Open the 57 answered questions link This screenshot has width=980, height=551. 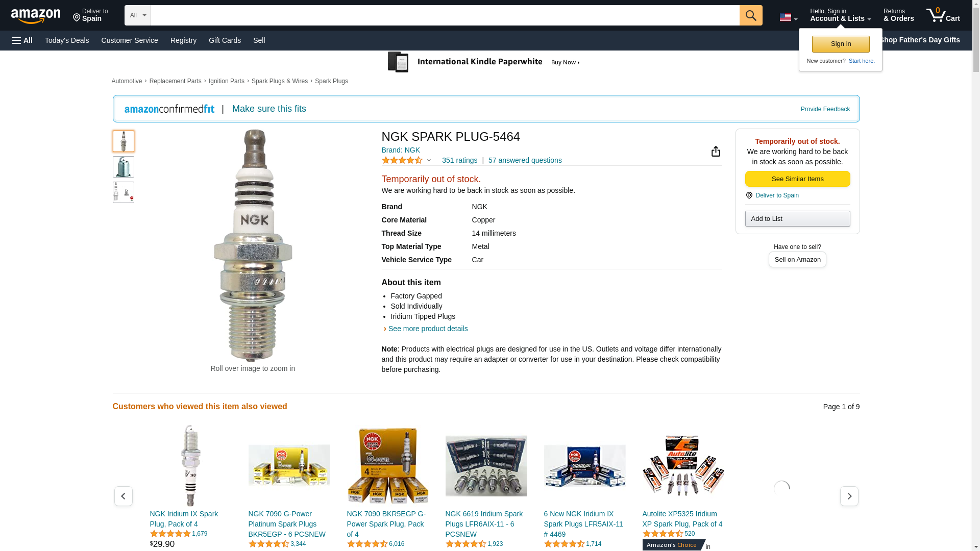click(x=525, y=160)
